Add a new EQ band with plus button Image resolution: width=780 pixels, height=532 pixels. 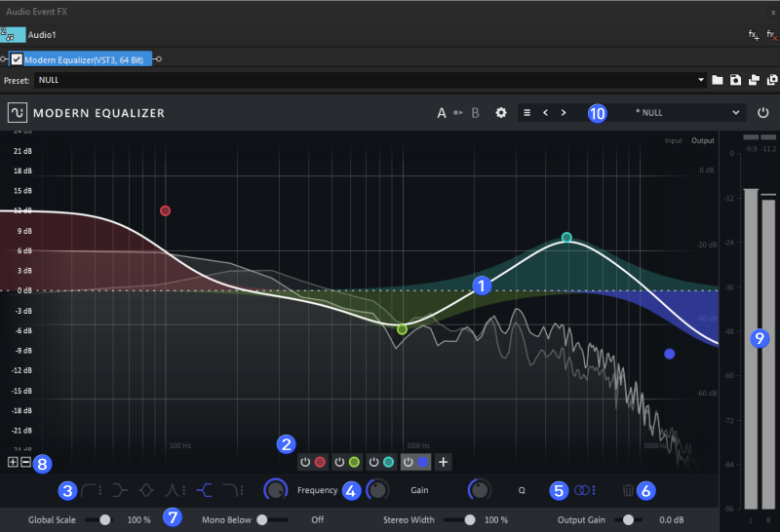[x=443, y=462]
